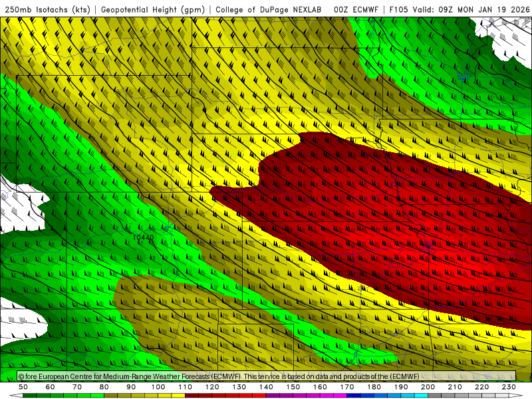Click the "200" color scale label

point(428,387)
